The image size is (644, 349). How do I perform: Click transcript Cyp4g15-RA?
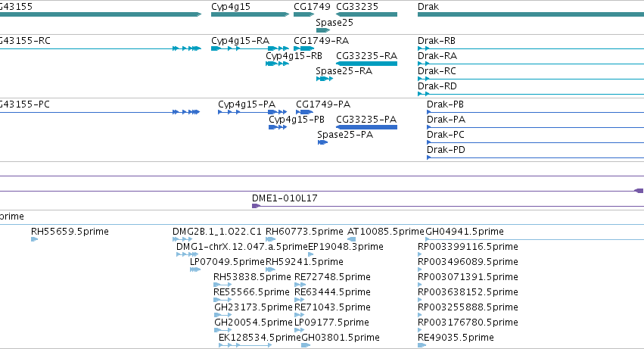click(x=250, y=48)
